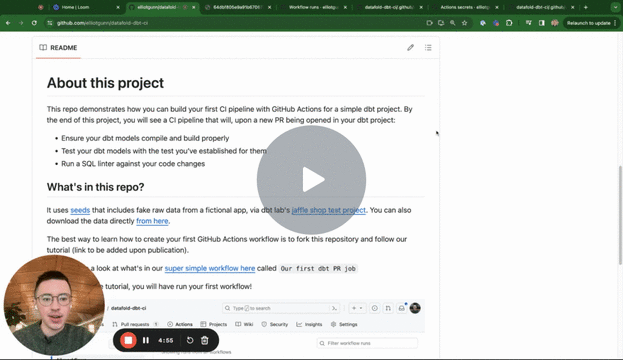Go back with browser arrow
The image size is (623, 360).
(8, 23)
